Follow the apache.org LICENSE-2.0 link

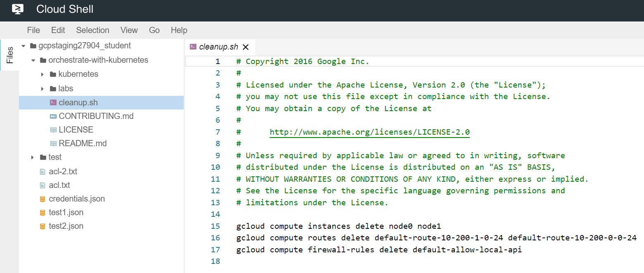369,132
